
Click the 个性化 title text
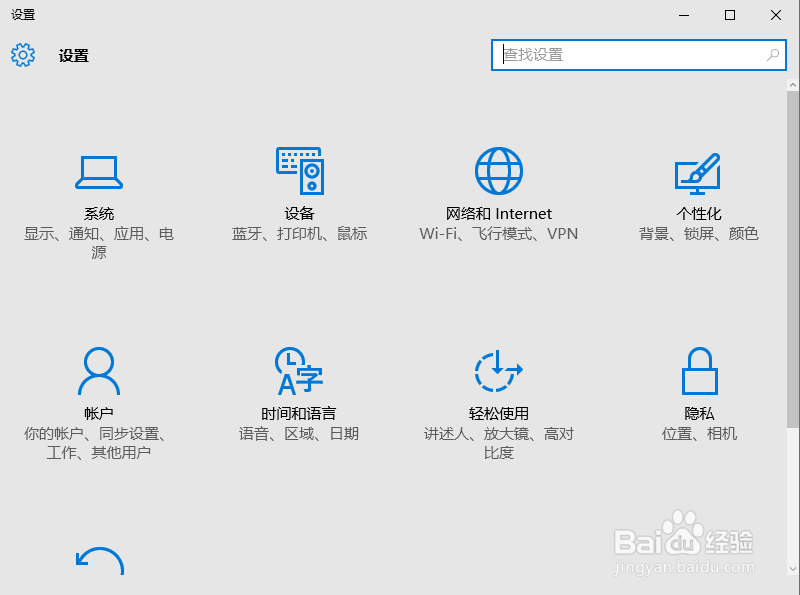699,213
